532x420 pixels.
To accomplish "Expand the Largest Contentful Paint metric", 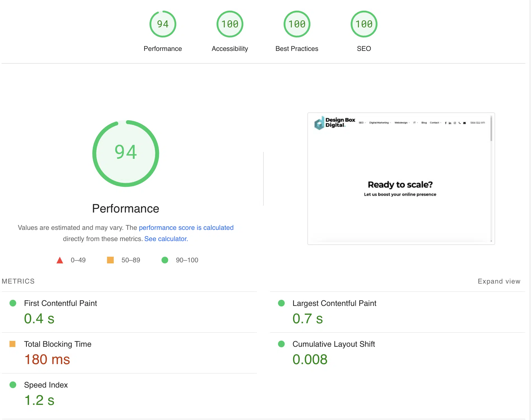I will [334, 303].
